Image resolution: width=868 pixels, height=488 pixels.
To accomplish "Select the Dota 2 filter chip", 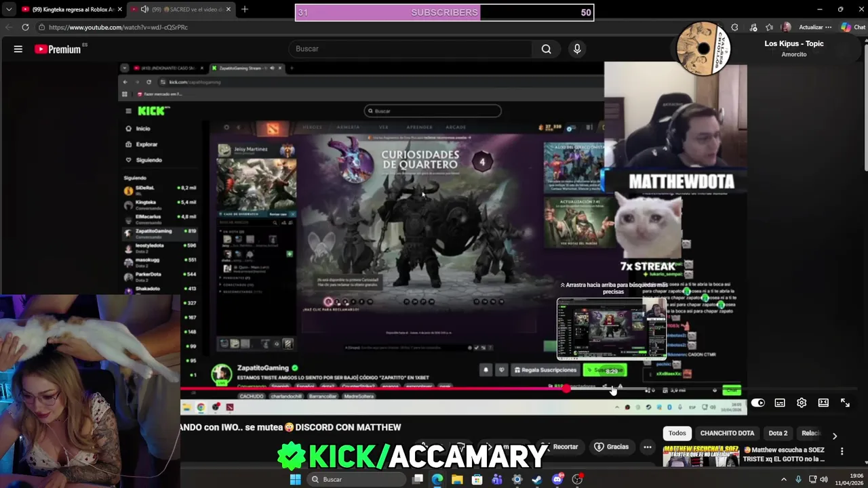I will [x=778, y=433].
